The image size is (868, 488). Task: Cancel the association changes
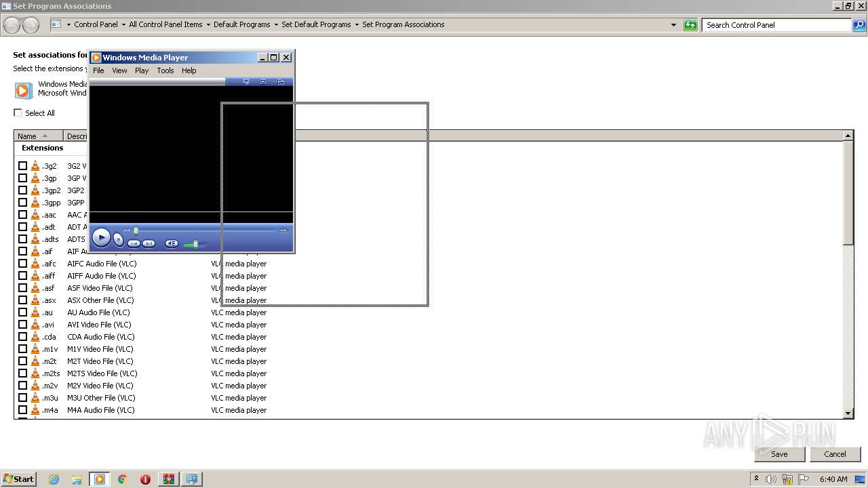835,454
